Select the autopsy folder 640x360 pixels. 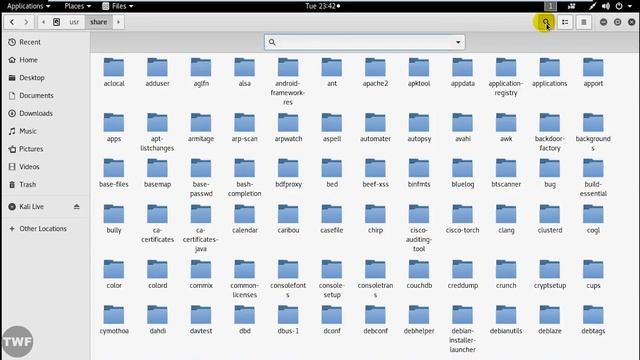pyautogui.click(x=419, y=128)
